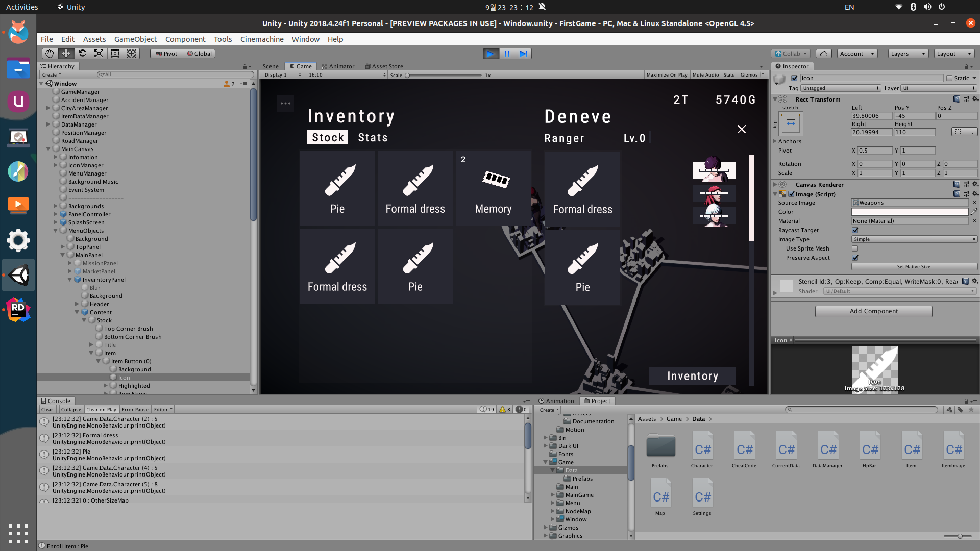Click the Console Clear button
The width and height of the screenshot is (980, 551).
pos(47,409)
